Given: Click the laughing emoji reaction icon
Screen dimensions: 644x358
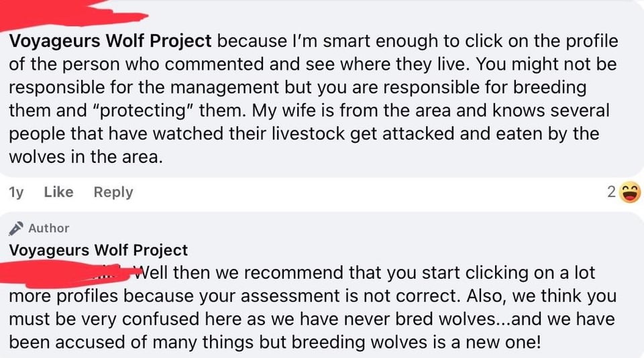Looking at the screenshot, I should (x=630, y=193).
